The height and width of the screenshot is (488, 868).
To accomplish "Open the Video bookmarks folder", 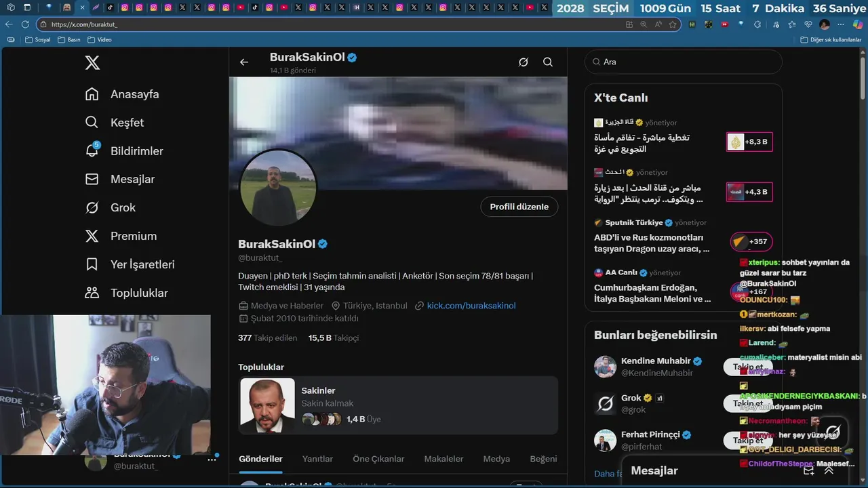I will tap(99, 40).
